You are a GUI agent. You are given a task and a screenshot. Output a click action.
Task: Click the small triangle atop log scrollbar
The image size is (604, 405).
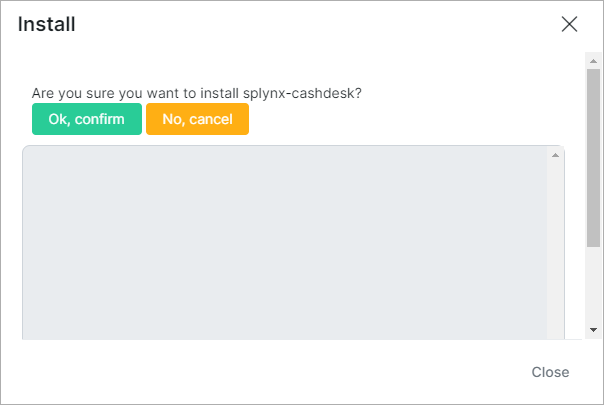pyautogui.click(x=555, y=155)
